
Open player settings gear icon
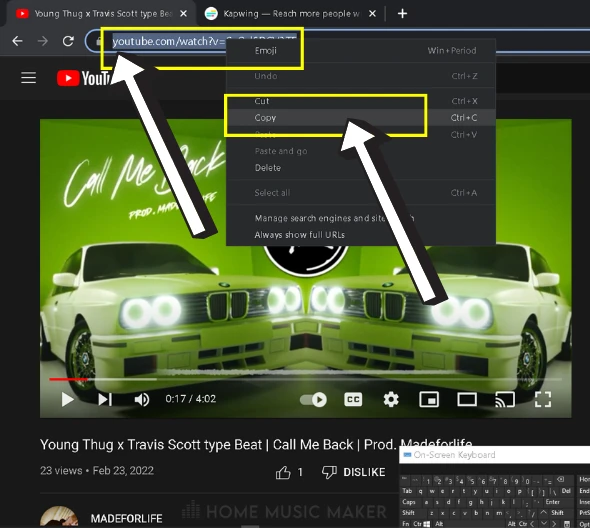[391, 399]
